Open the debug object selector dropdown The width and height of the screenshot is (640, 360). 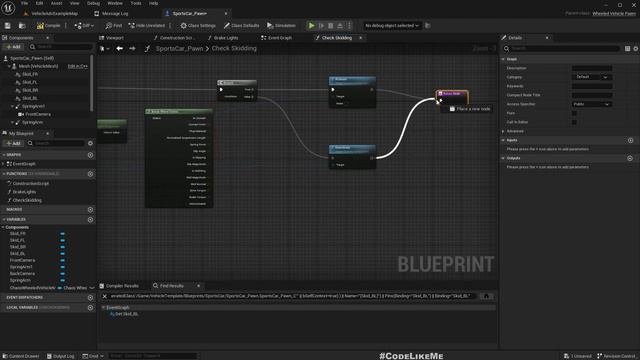(391, 26)
